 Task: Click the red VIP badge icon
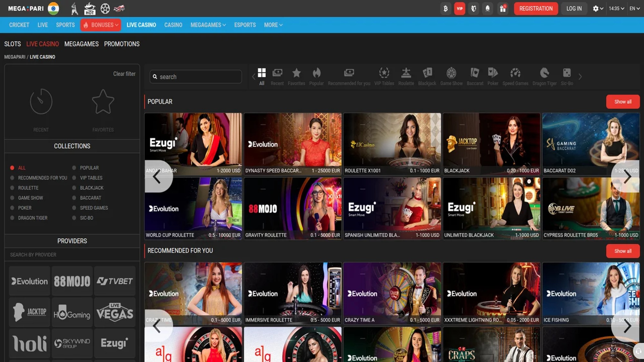pyautogui.click(x=460, y=9)
